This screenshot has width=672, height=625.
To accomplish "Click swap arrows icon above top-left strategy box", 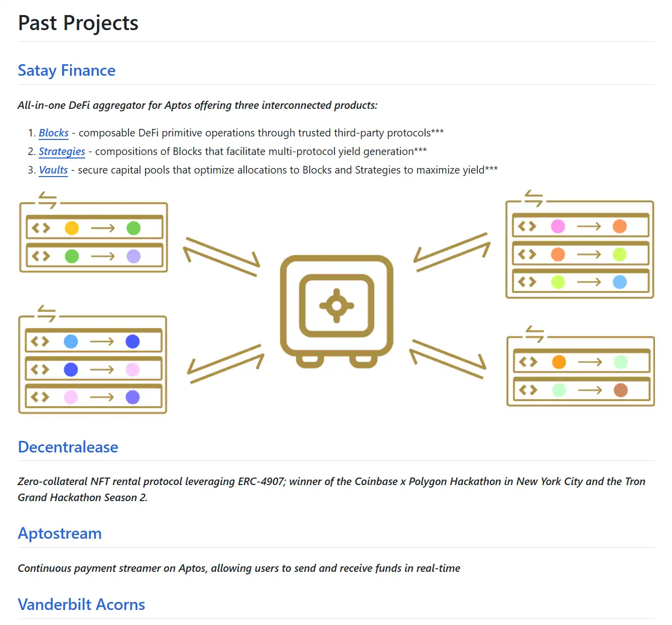I will coord(48,200).
